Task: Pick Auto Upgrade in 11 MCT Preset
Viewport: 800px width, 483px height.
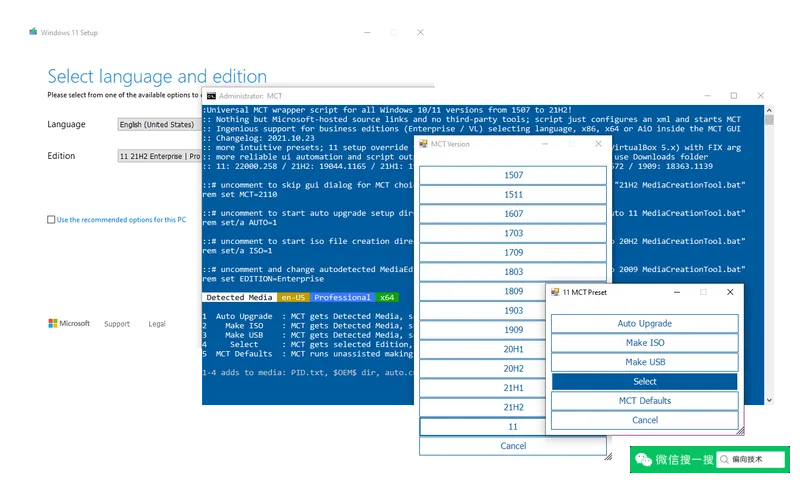Action: pyautogui.click(x=644, y=323)
